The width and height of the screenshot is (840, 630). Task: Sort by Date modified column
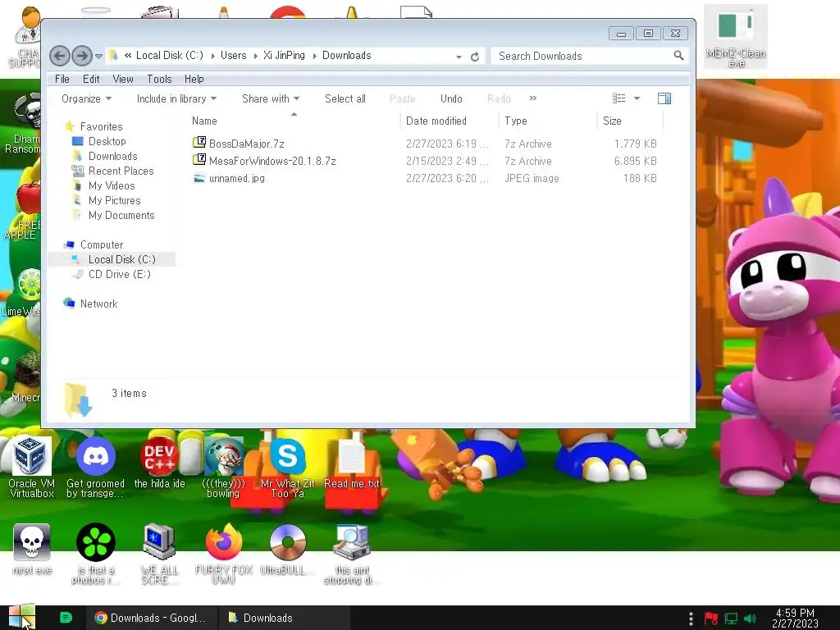coord(449,121)
